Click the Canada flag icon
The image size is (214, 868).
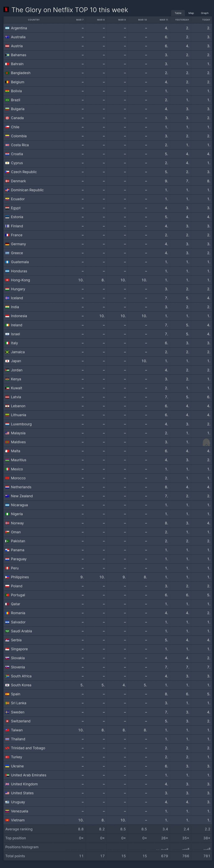7,118
